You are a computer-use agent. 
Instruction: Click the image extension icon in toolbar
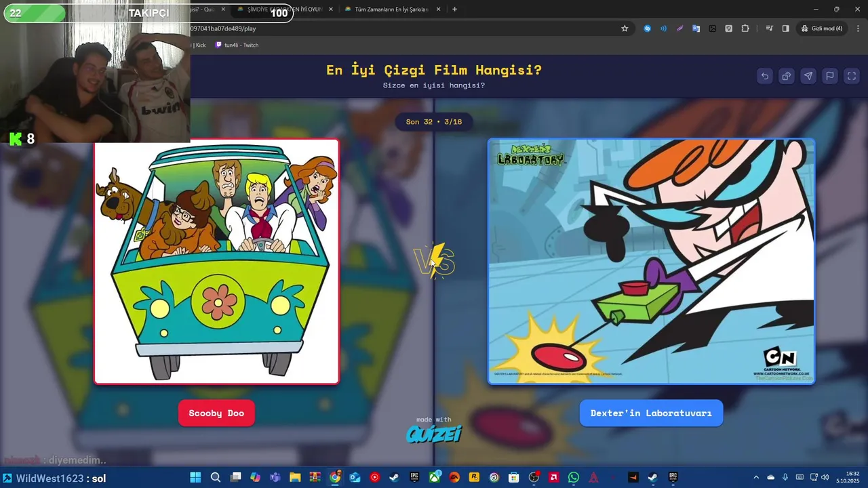(712, 28)
